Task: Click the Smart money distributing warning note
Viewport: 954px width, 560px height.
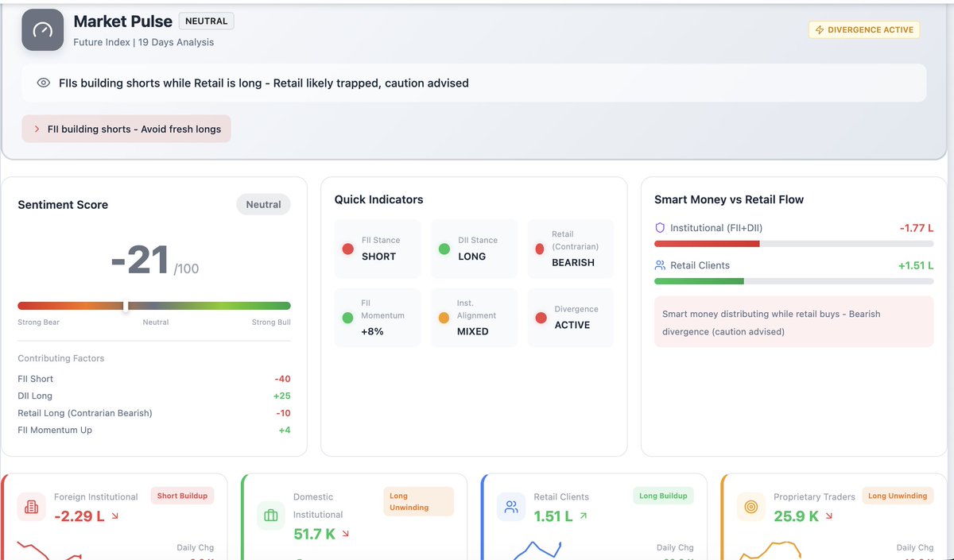Action: pos(794,322)
